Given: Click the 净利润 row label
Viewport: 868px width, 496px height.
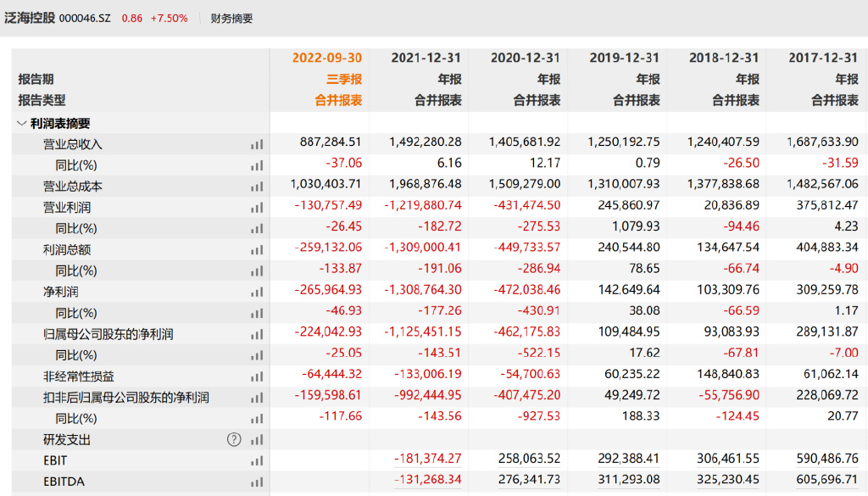Looking at the screenshot, I should [x=61, y=292].
